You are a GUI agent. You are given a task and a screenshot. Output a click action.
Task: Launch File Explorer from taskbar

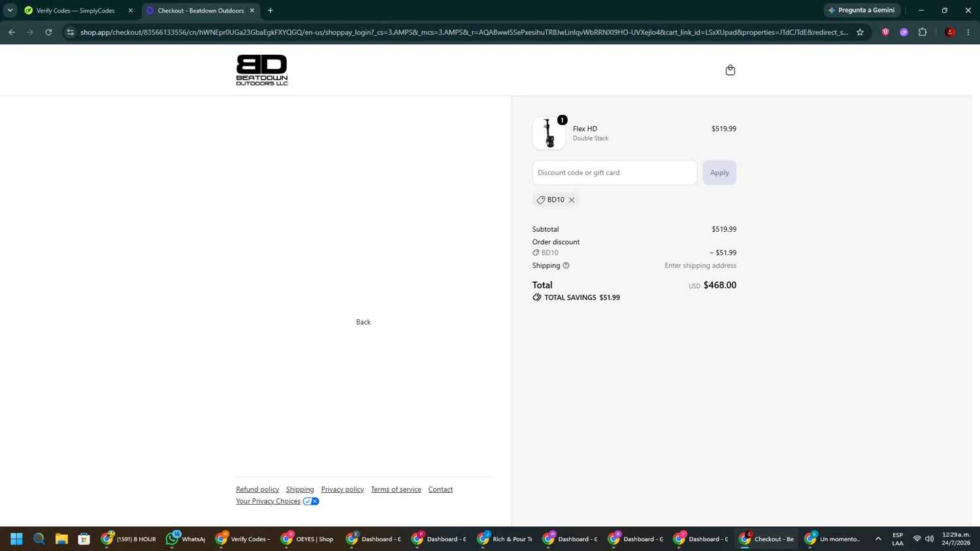pyautogui.click(x=61, y=539)
